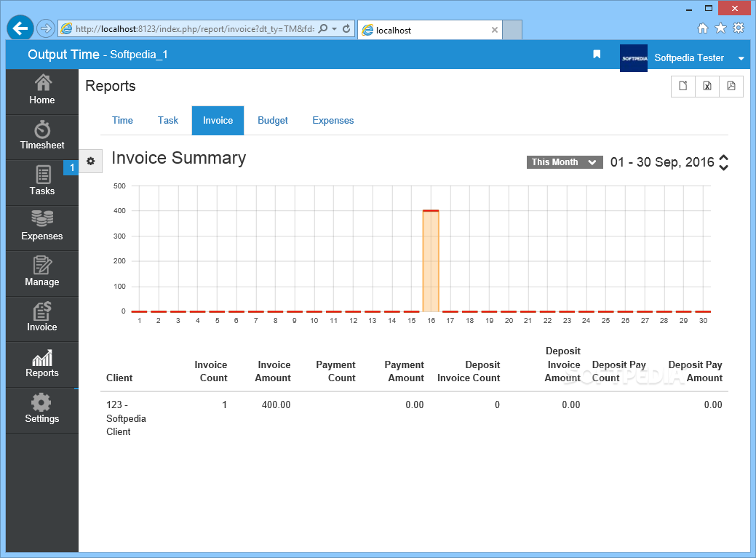The width and height of the screenshot is (756, 558).
Task: Export report as plain document icon
Action: (683, 87)
